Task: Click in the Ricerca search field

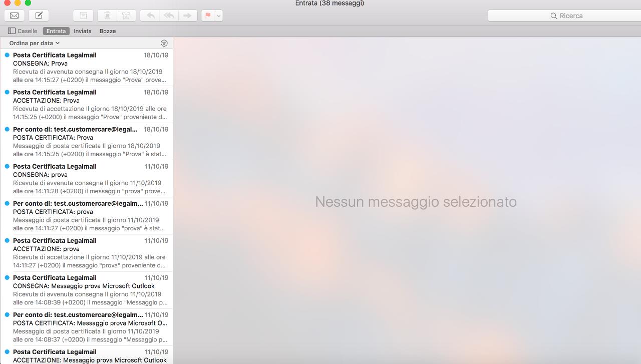Action: [x=563, y=16]
